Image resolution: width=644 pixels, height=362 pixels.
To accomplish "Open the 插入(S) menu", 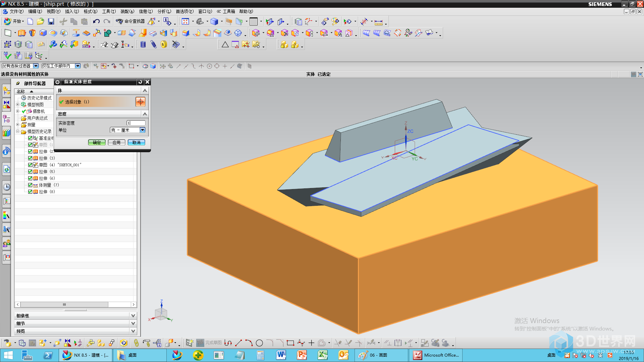I will [x=72, y=11].
